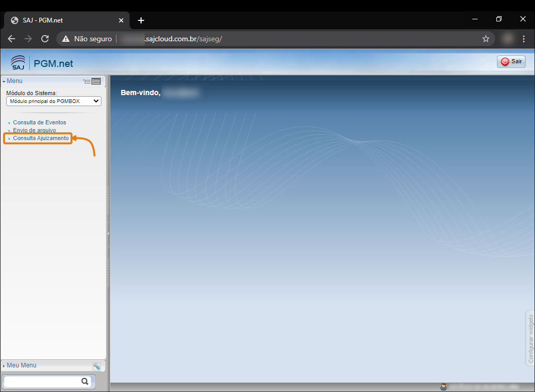Open Meu Menu wrench settings icon
This screenshot has width=535, height=392.
[x=97, y=366]
